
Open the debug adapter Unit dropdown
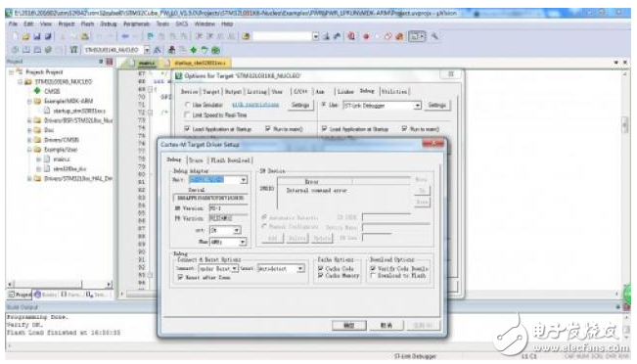coord(218,180)
